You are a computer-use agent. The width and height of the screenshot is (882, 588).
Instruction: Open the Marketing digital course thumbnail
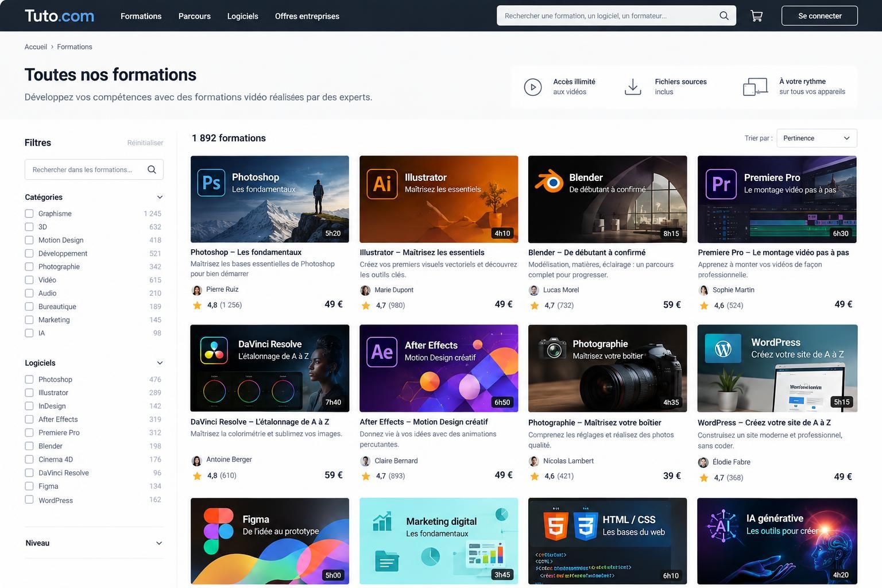point(439,541)
